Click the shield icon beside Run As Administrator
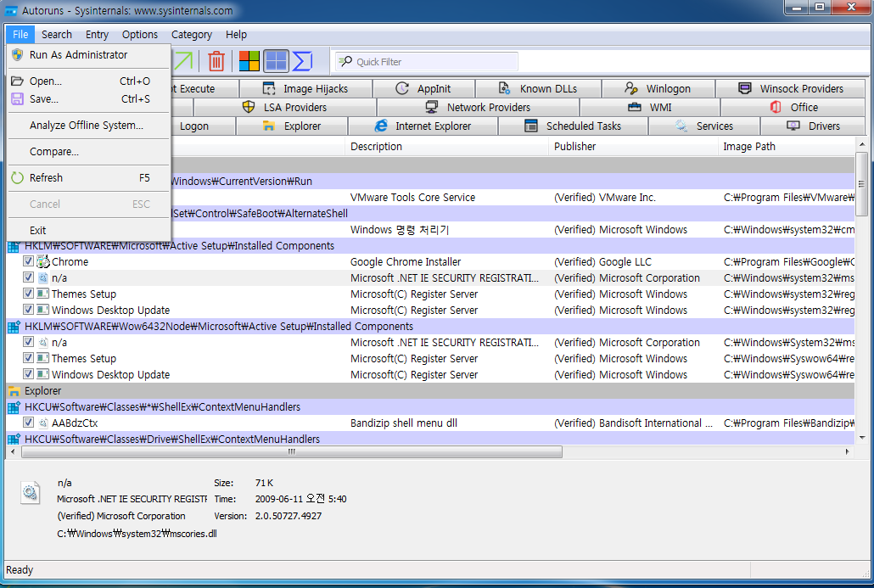The image size is (874, 588). [x=17, y=54]
